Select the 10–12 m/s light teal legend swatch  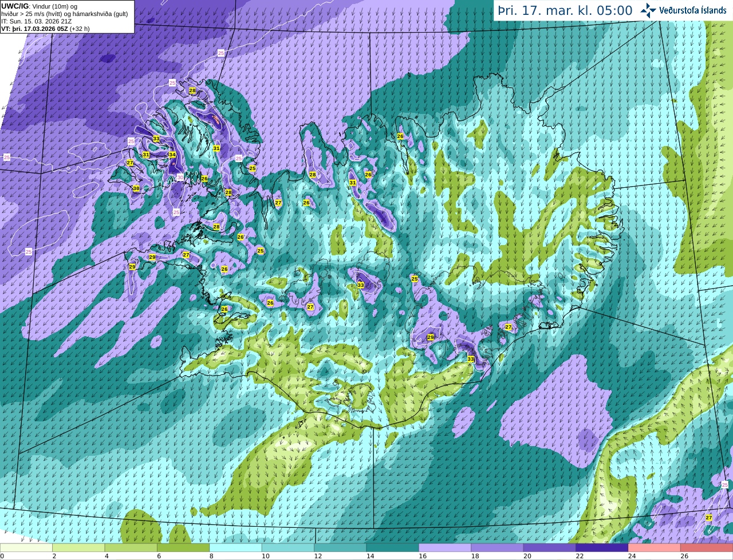288,547
